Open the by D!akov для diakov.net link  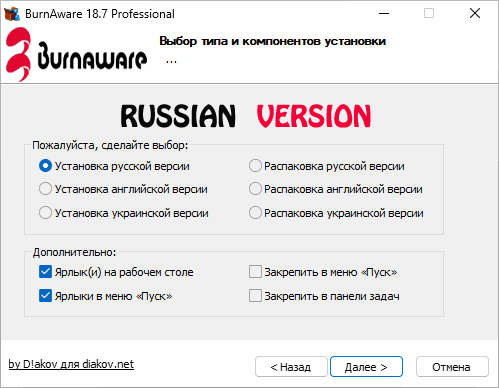71,364
